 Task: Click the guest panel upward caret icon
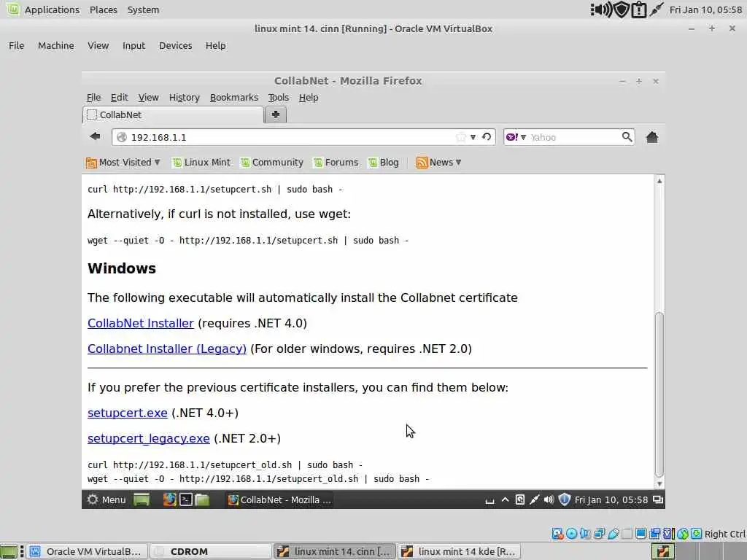coord(505,499)
